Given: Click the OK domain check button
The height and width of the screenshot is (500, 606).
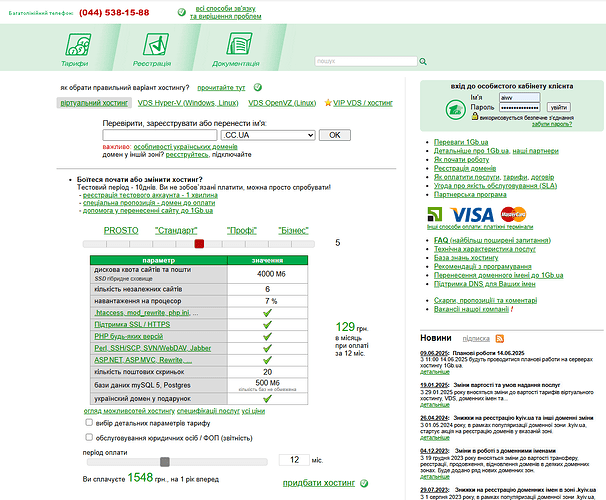Looking at the screenshot, I should [x=335, y=135].
